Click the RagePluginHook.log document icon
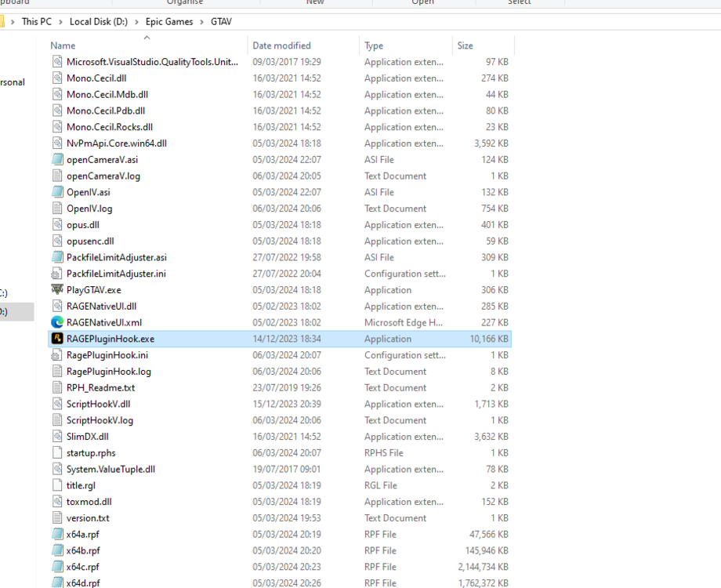Screen dimensions: 721x588 point(57,372)
